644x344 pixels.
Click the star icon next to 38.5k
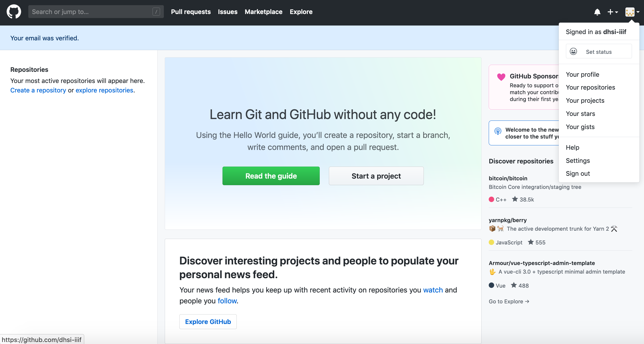[515, 199]
